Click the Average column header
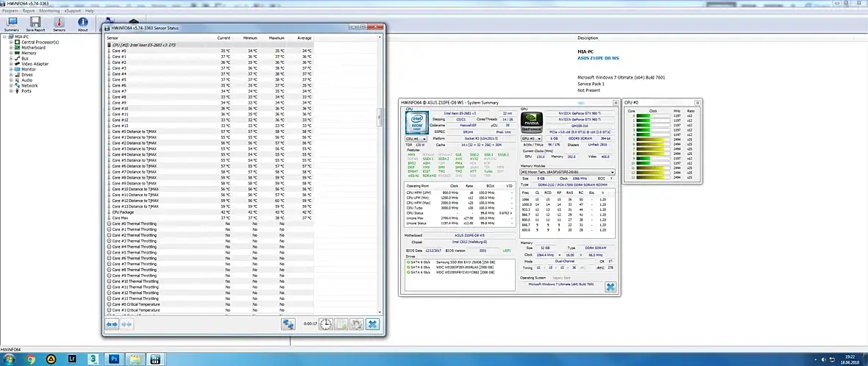Viewport: 868px width, 366px height. 305,38
